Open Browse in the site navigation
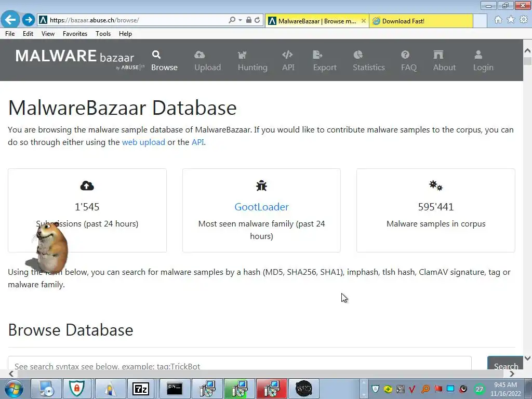 (164, 61)
